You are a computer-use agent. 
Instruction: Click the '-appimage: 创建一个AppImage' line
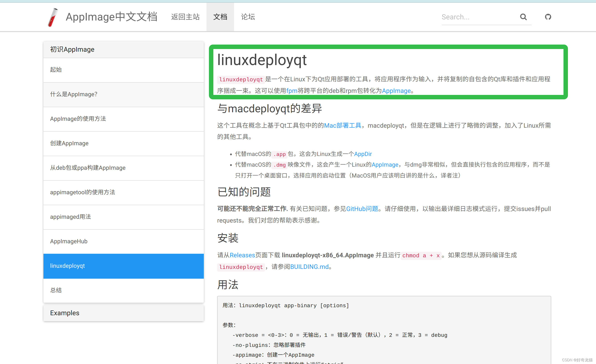[273, 355]
